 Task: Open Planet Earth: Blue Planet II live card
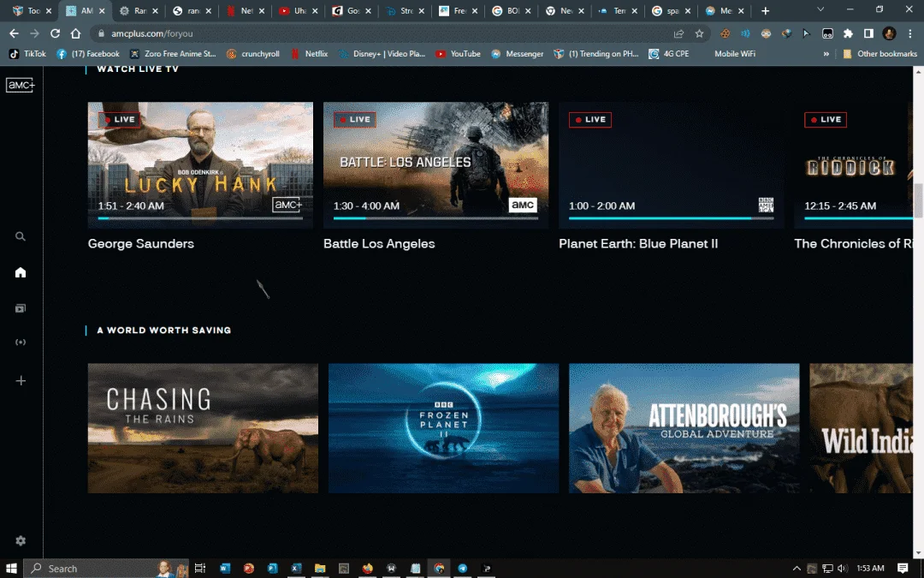point(672,165)
